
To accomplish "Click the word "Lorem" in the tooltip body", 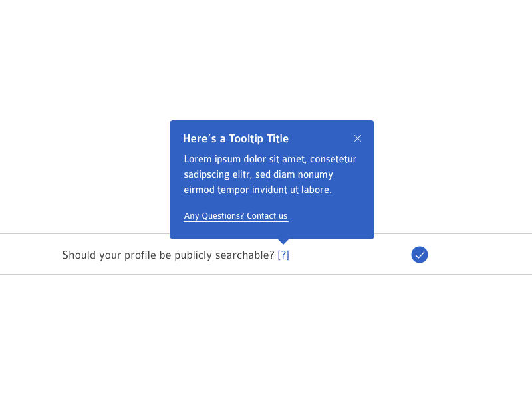I will pos(198,159).
